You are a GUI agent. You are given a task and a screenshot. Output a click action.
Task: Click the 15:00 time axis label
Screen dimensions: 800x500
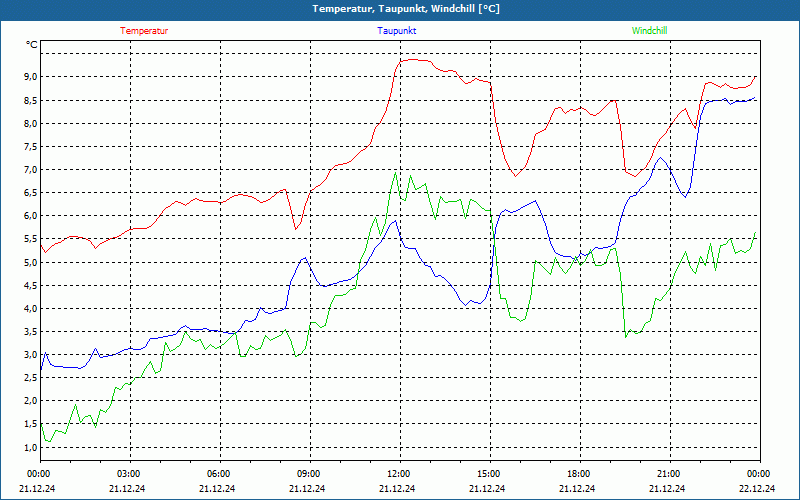tap(490, 473)
